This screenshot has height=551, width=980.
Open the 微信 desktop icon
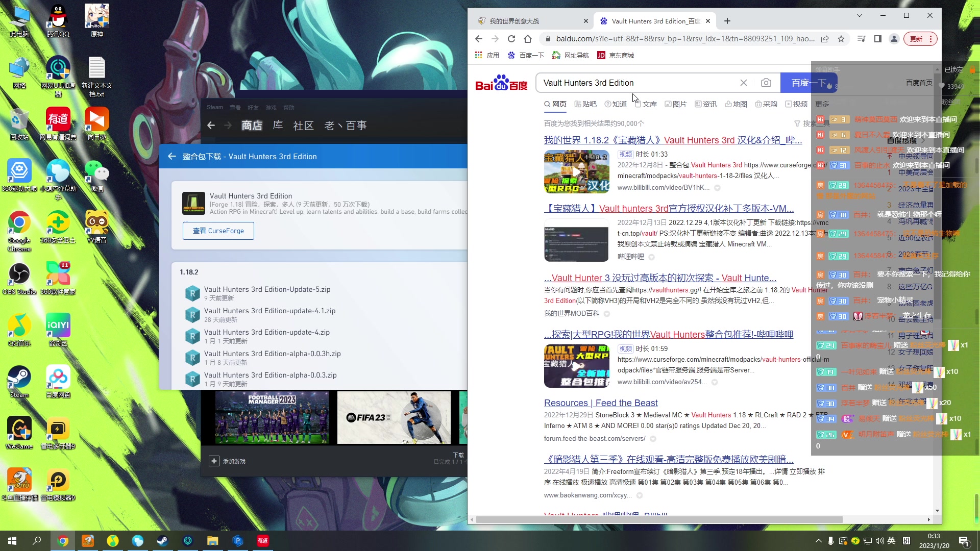coord(97,176)
